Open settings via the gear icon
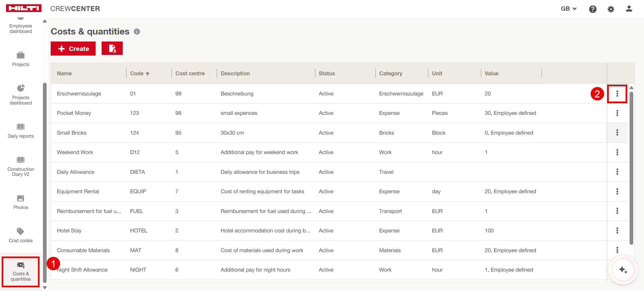 (x=611, y=9)
